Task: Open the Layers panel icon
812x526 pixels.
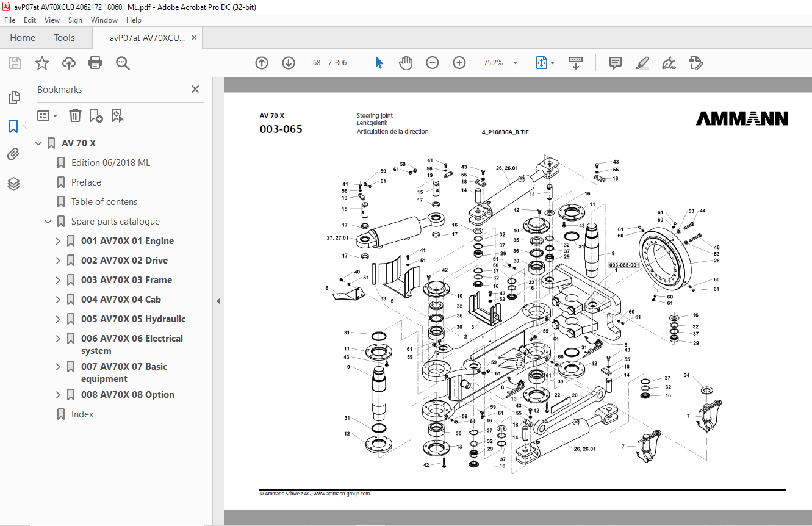Action: click(x=13, y=184)
